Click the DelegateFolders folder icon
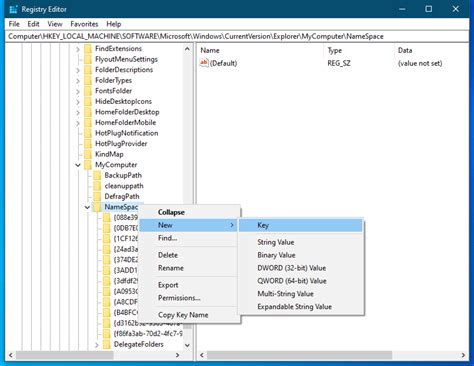The width and height of the screenshot is (474, 366). coord(107,345)
